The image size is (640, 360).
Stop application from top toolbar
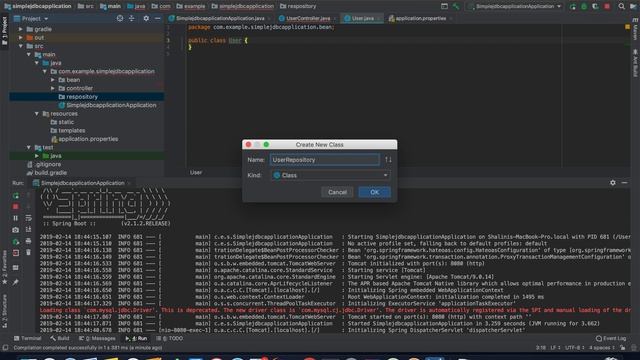(x=607, y=6)
